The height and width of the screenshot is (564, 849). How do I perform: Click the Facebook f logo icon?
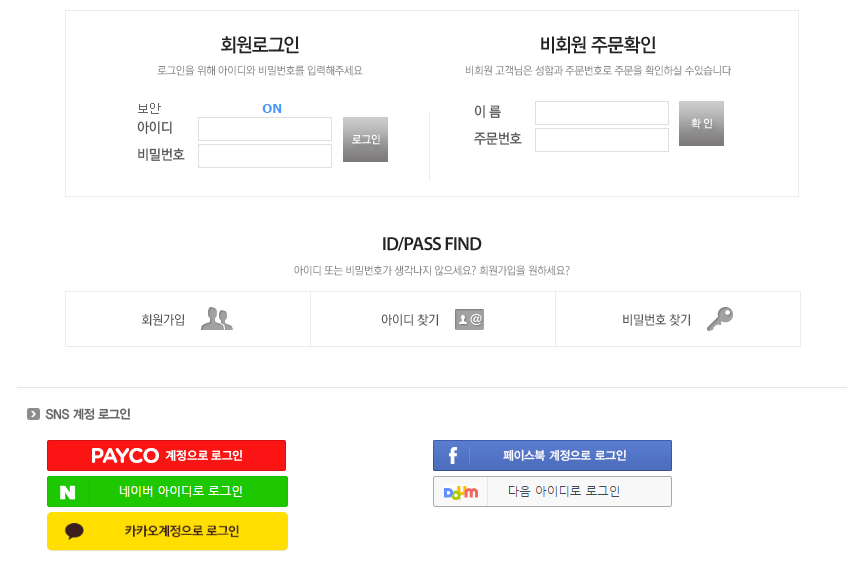pos(453,456)
